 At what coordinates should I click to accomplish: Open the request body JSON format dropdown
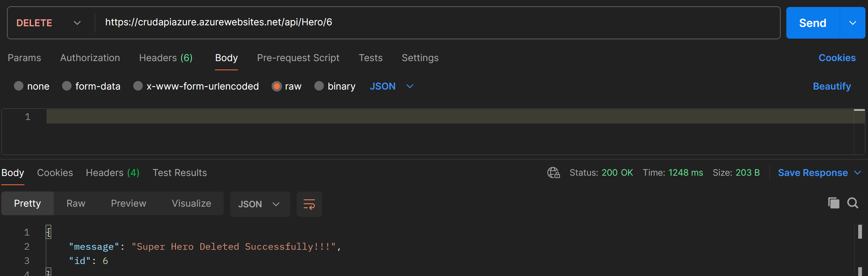pos(392,86)
